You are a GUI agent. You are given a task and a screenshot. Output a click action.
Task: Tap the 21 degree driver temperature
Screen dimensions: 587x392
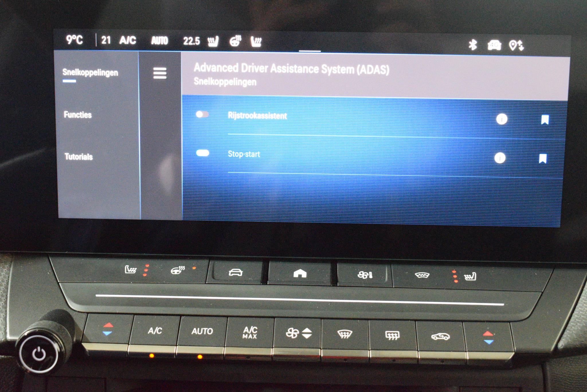[x=106, y=40]
